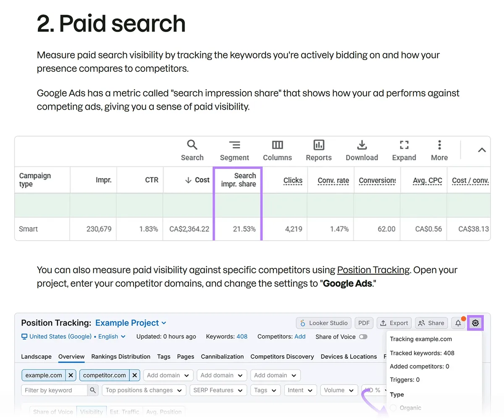Viewport: 504px width, 420px height.
Task: Follow the Position Tracking link in the article
Action: [x=373, y=270]
